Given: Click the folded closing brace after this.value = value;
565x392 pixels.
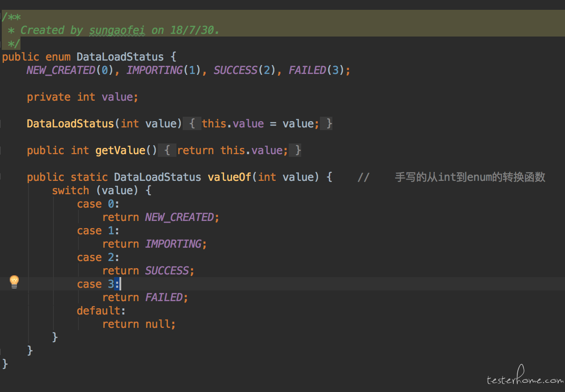Looking at the screenshot, I should pyautogui.click(x=329, y=123).
